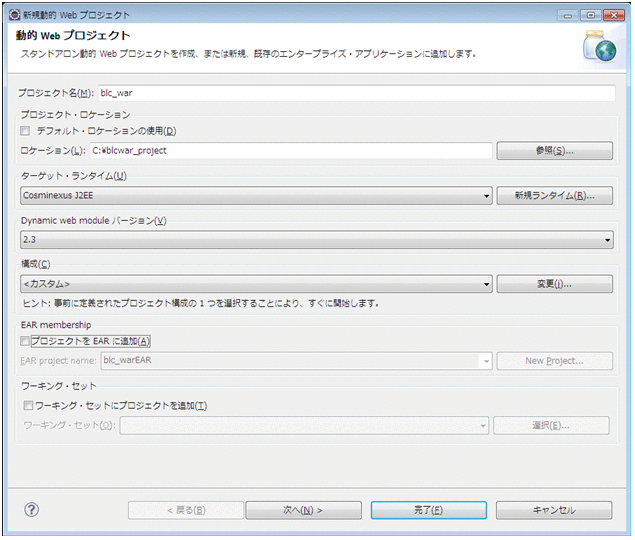Click the Eclipse icon in title bar

(x=15, y=15)
